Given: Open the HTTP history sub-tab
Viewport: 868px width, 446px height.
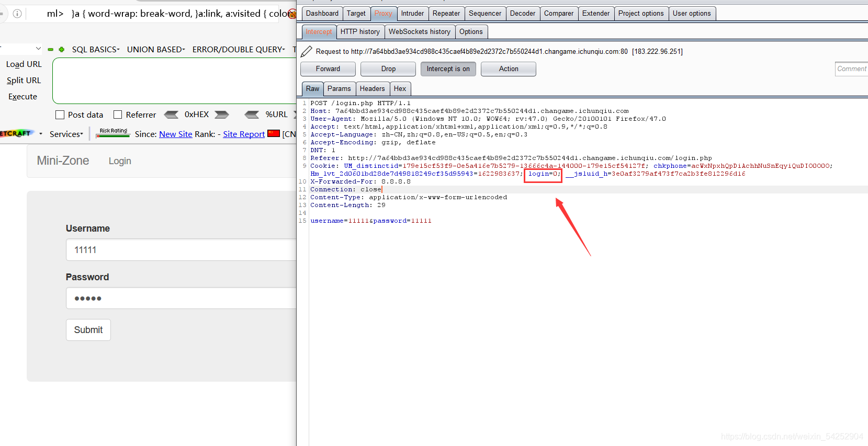Looking at the screenshot, I should click(360, 32).
